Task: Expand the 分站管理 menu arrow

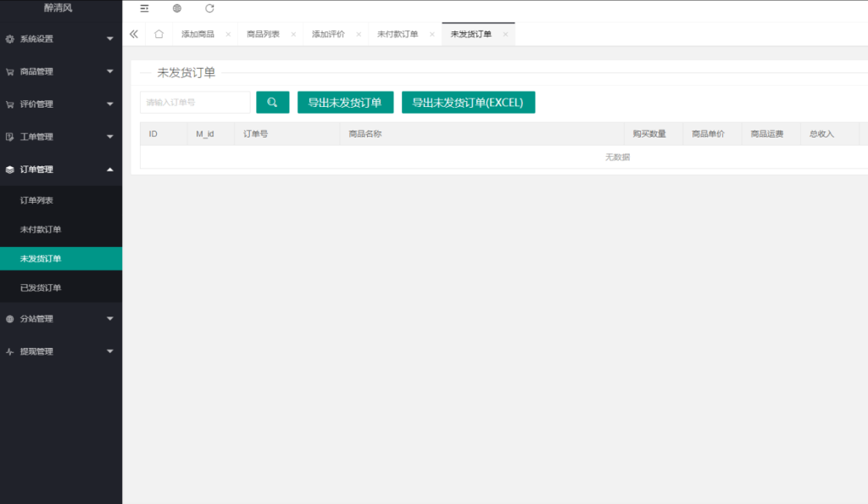Action: click(109, 319)
